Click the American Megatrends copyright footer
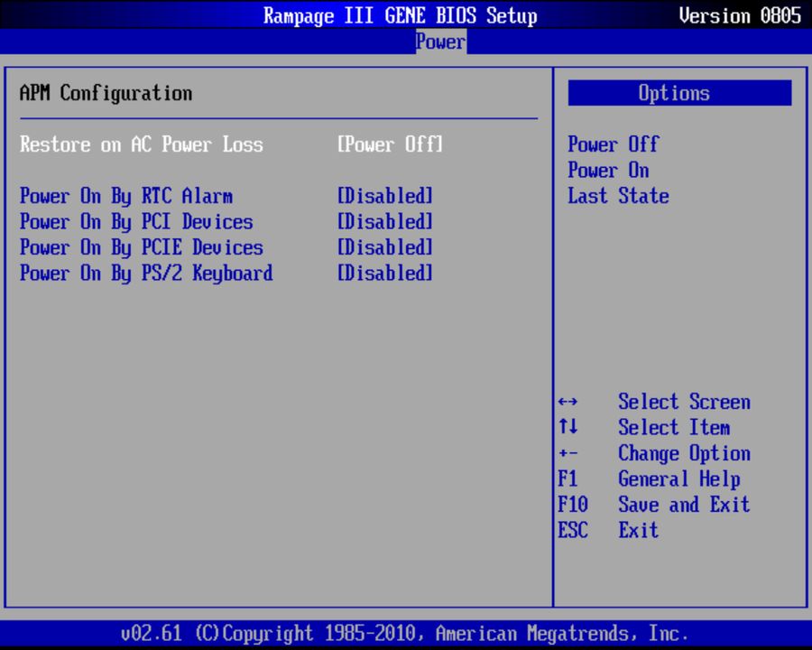This screenshot has height=650, width=812. [x=404, y=634]
